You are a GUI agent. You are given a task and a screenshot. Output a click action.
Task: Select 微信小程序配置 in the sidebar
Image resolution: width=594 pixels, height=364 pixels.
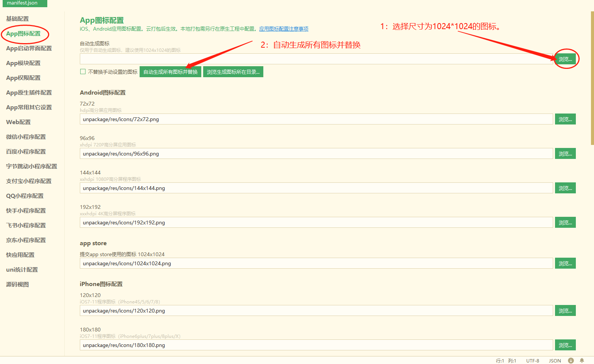[x=26, y=137]
